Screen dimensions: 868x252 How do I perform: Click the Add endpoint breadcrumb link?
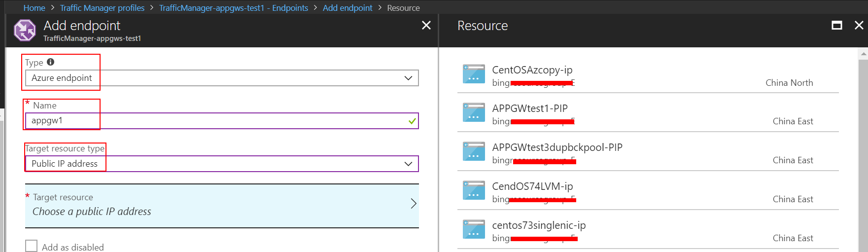pyautogui.click(x=347, y=8)
